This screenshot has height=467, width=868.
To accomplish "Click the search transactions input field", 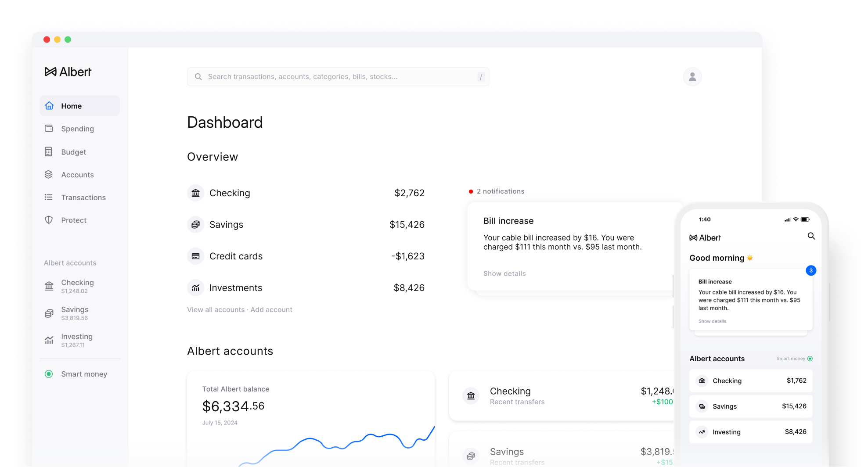I will point(338,77).
